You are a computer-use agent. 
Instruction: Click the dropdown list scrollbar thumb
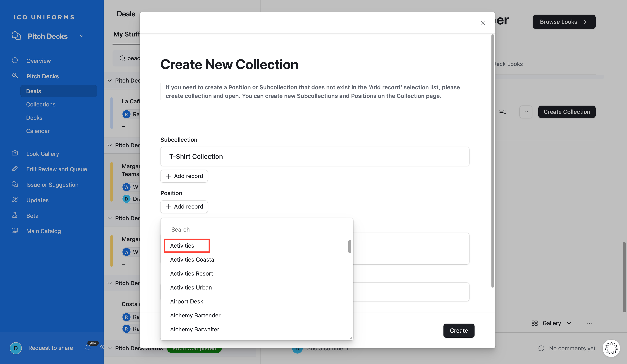(x=350, y=246)
